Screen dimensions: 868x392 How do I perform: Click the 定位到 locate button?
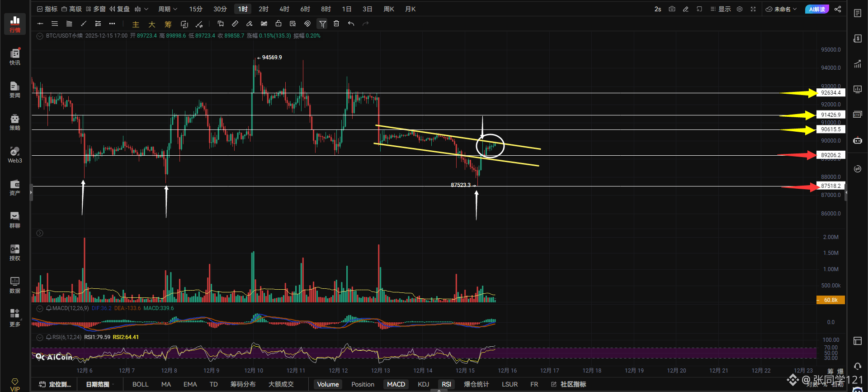coord(55,384)
